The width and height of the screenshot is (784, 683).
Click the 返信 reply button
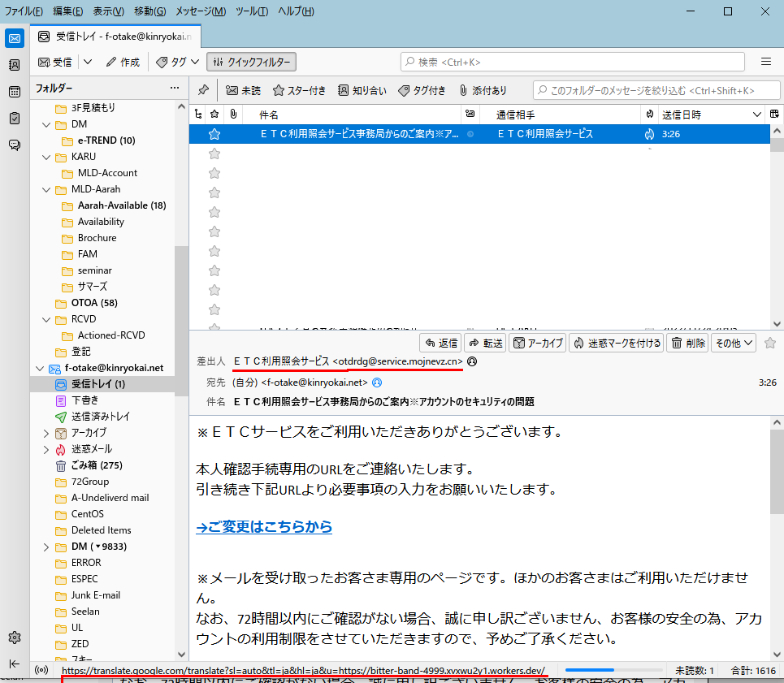coord(440,343)
